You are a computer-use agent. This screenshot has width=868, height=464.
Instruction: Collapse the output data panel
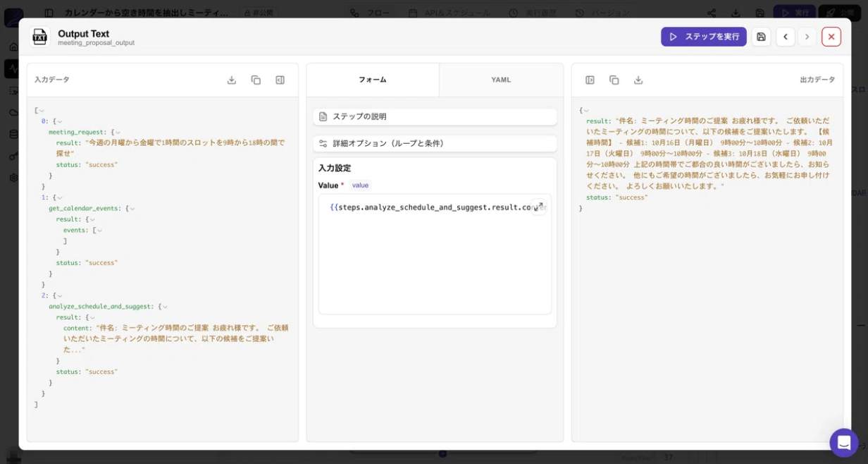tap(590, 80)
